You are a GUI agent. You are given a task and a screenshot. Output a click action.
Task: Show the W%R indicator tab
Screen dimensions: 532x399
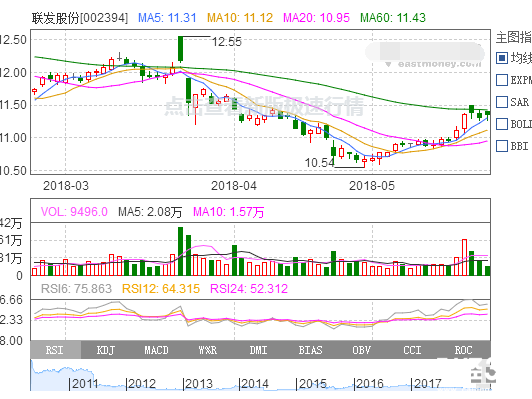click(208, 350)
